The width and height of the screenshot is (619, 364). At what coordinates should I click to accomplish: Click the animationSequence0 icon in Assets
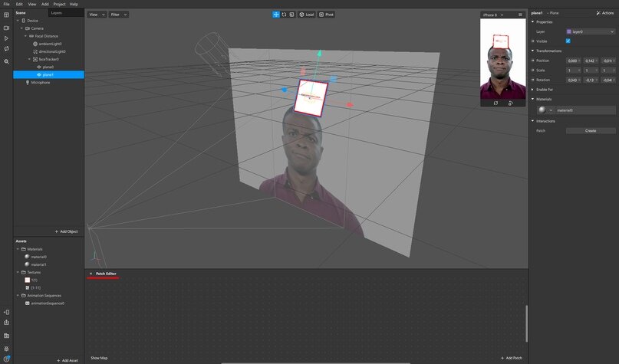(x=28, y=303)
